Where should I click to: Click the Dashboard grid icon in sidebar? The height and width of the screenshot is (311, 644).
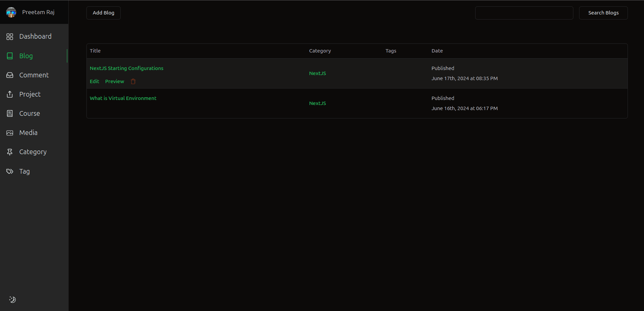pos(10,37)
